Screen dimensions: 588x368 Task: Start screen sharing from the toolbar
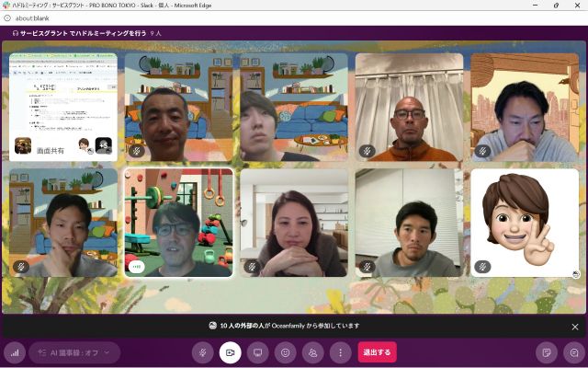pos(258,352)
